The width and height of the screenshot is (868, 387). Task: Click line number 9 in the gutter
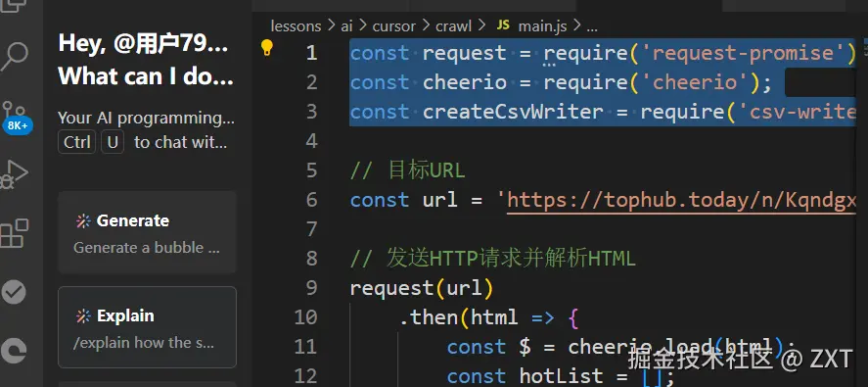point(311,288)
